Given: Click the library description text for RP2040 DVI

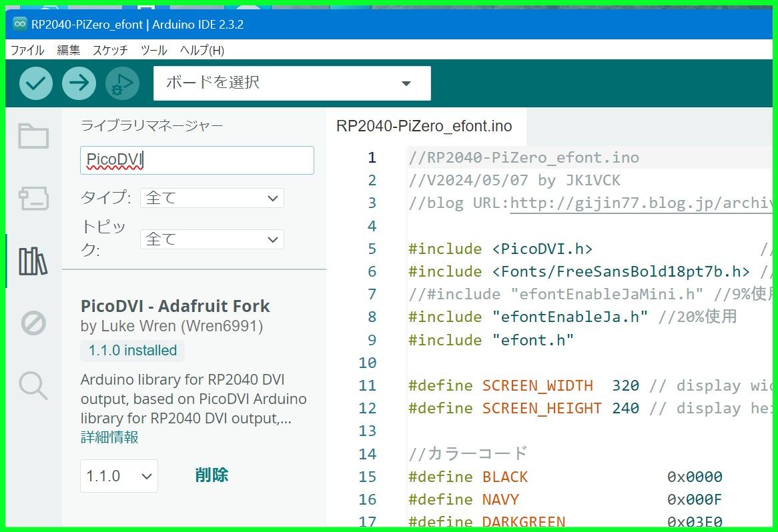Looking at the screenshot, I should [x=193, y=399].
